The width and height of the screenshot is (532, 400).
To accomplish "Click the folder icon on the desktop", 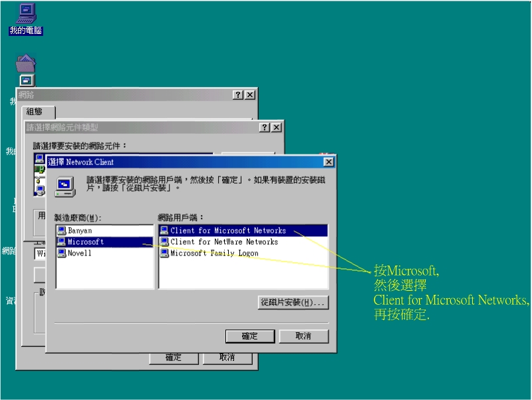I will tap(25, 63).
